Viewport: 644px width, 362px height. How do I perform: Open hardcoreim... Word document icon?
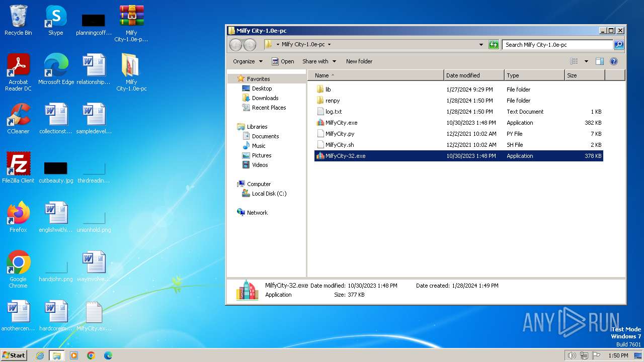coord(56,316)
